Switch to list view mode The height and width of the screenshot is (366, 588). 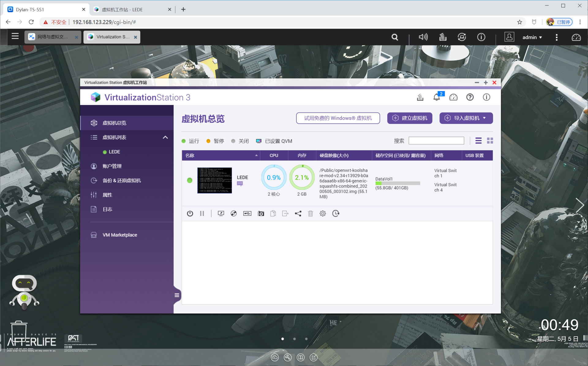click(x=478, y=140)
